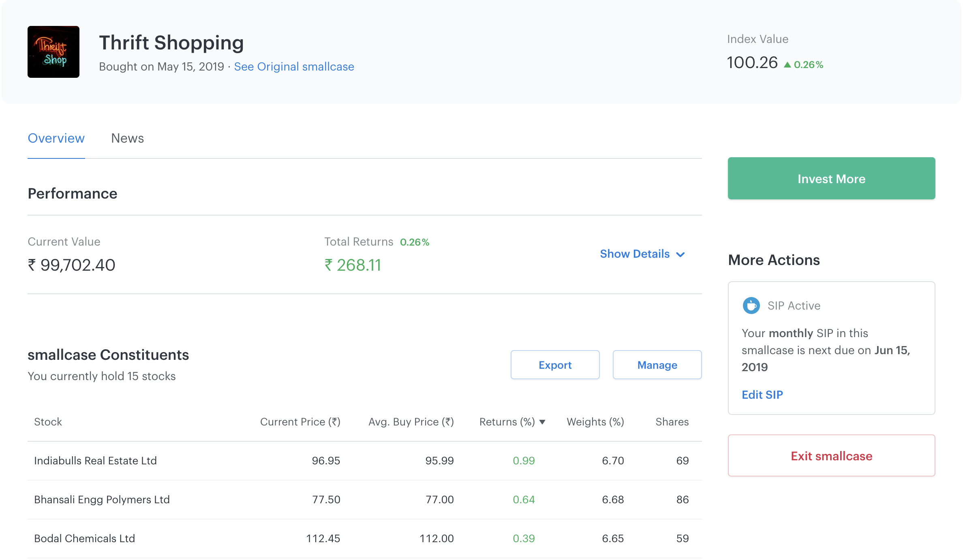The width and height of the screenshot is (980, 560).
Task: Select the Indiabulls Real Estate Ltd row
Action: (364, 461)
